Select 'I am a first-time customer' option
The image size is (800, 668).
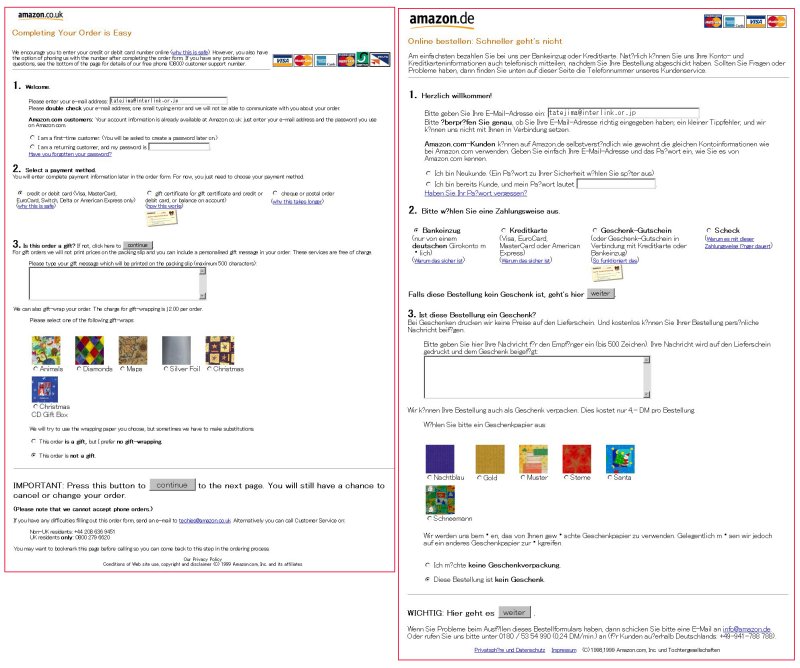pos(33,138)
